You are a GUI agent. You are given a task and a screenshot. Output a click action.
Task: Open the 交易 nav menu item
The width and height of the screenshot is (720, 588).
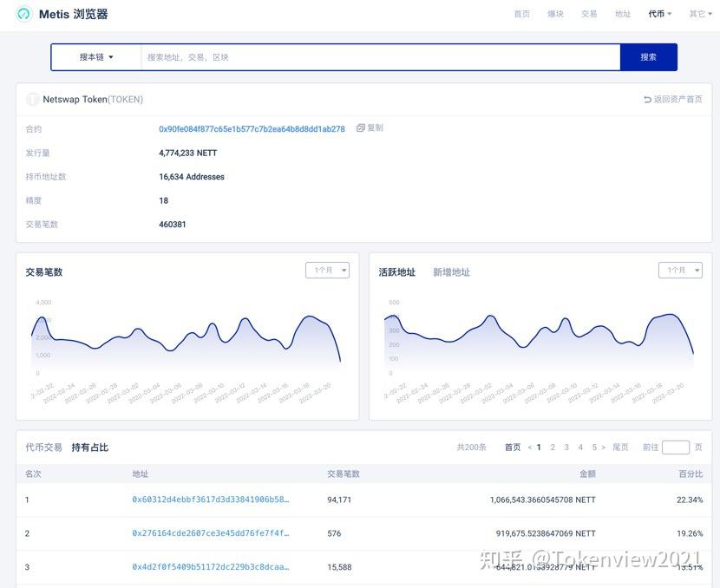tap(589, 14)
